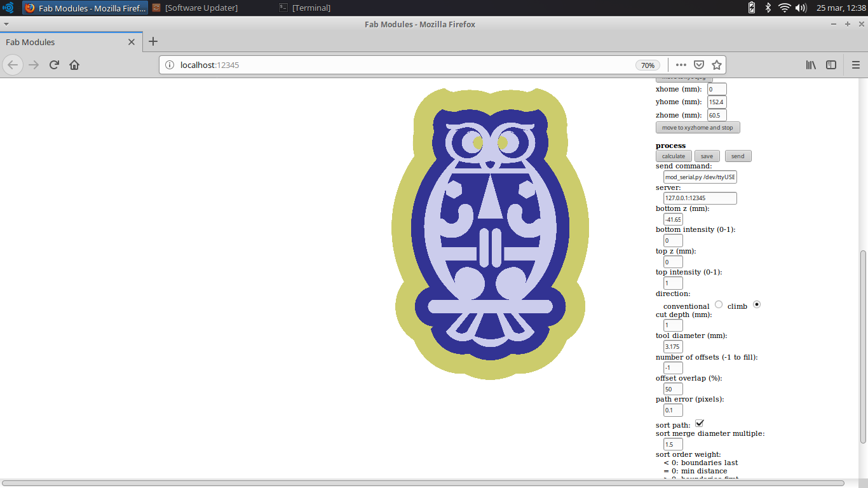Screen dimensions: 868x488
Task: Click the top z (mm) input
Action: (x=673, y=262)
